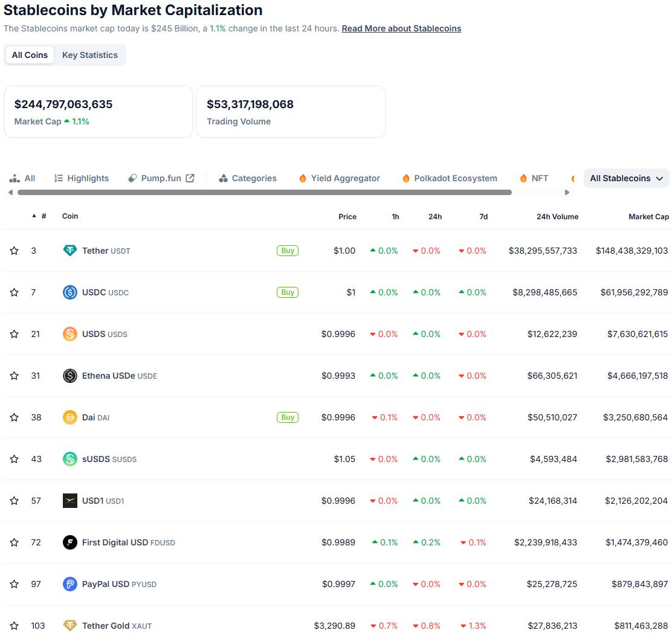Open the Categories filter tab
This screenshot has height=639, width=672.
tap(247, 178)
